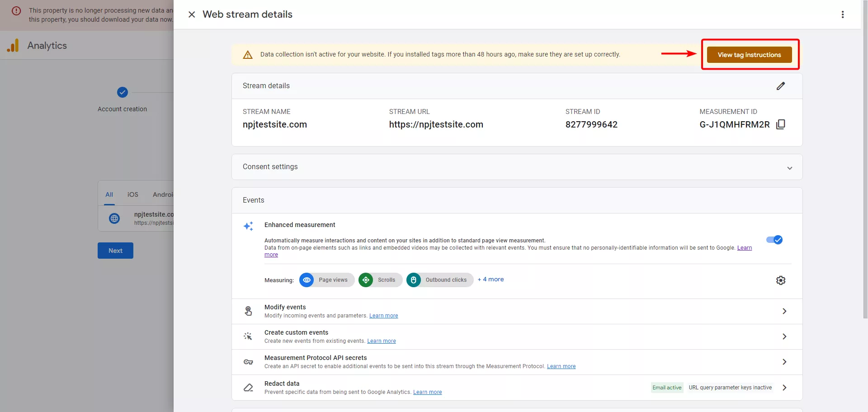Image resolution: width=868 pixels, height=412 pixels.
Task: Click the pencil edit stream details icon
Action: pos(781,86)
